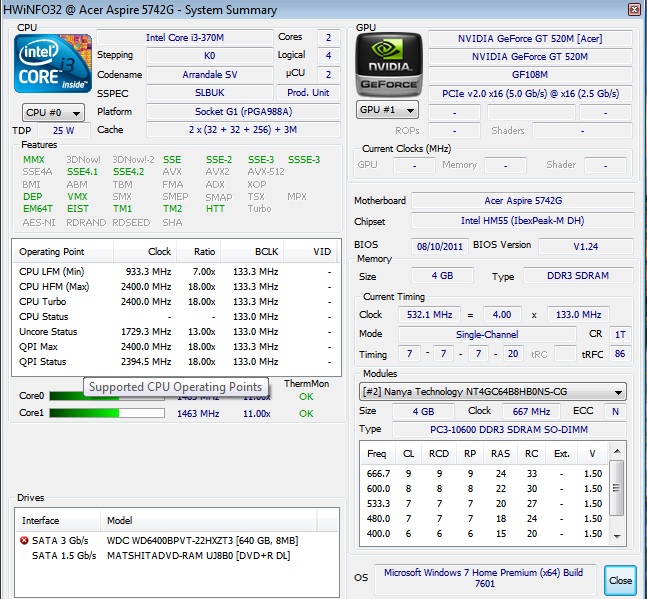
Task: Click the PC3-10600 DDR3 SDRAM SO-DIMM field
Action: coord(509,429)
